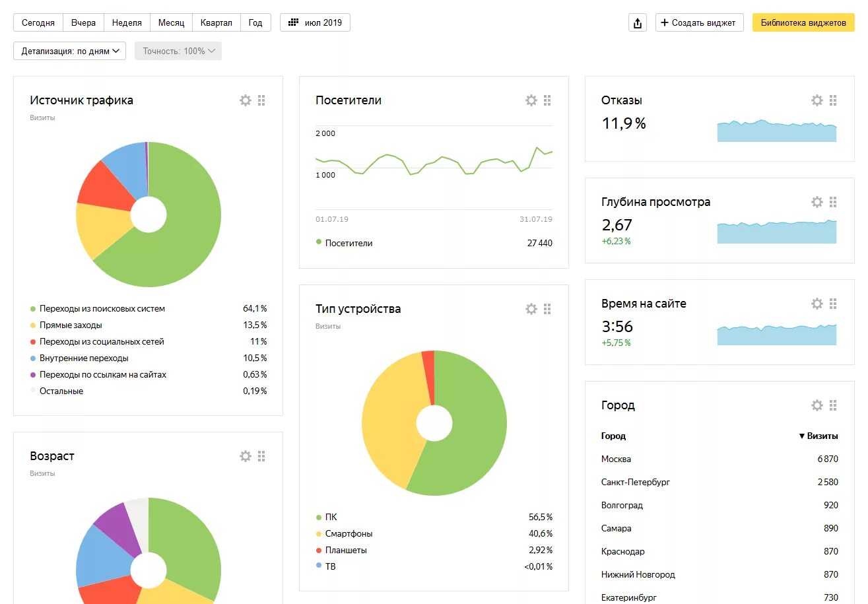Open settings gear of Тип устройства widget
The width and height of the screenshot is (868, 604).
pos(531,309)
